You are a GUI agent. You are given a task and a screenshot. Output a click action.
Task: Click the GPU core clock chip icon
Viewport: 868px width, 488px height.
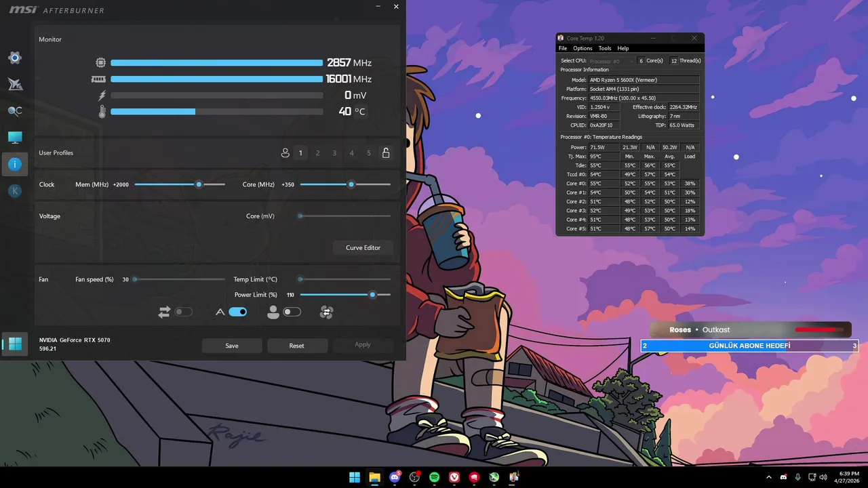pos(100,62)
